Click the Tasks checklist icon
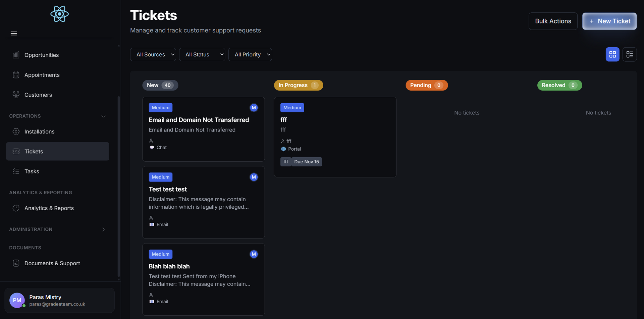The width and height of the screenshot is (644, 319). pos(16,171)
